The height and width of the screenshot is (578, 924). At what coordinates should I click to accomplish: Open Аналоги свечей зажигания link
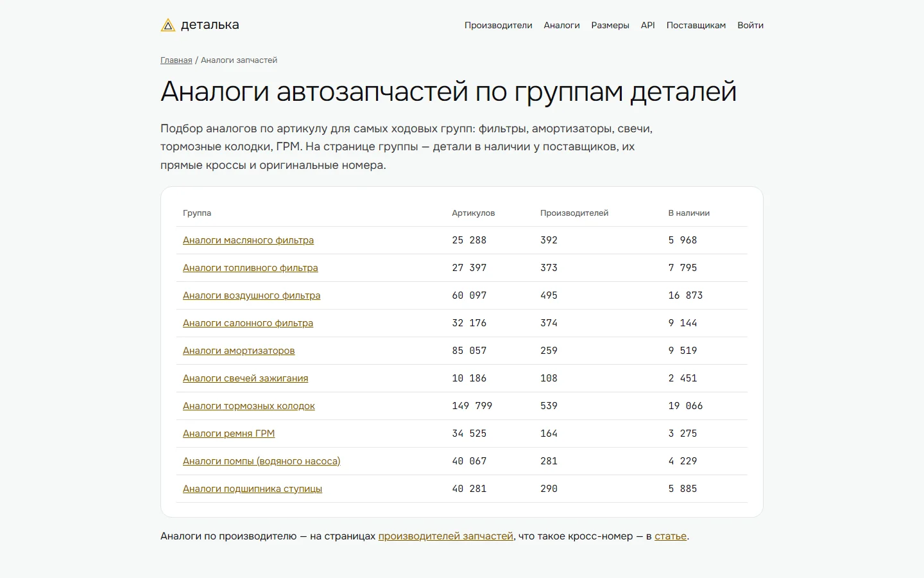tap(245, 378)
